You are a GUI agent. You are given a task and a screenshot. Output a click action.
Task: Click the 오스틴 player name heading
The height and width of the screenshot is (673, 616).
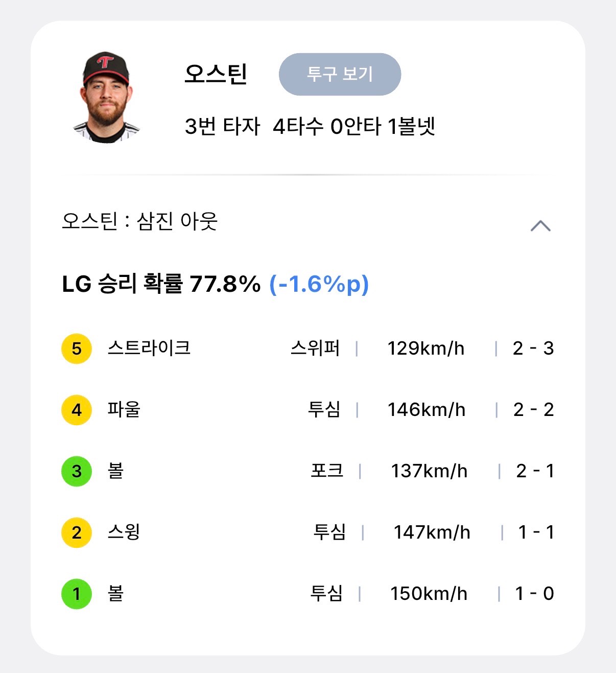tap(216, 74)
